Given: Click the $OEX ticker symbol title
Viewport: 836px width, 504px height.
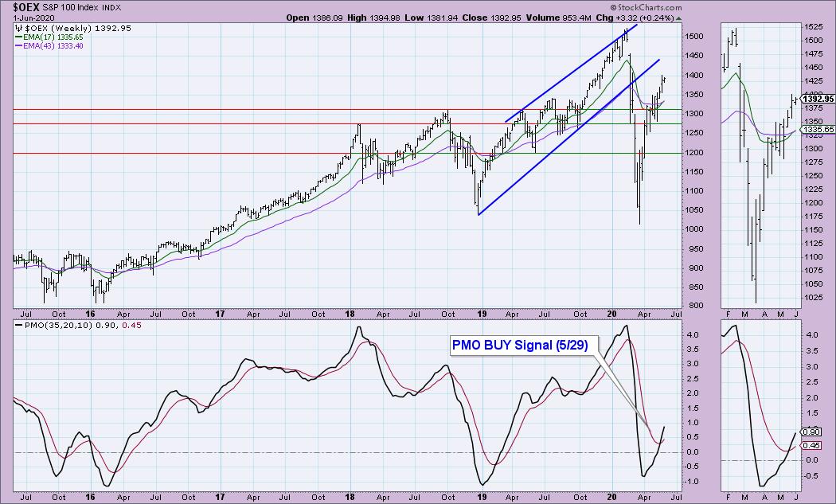Looking at the screenshot, I should pos(26,7).
